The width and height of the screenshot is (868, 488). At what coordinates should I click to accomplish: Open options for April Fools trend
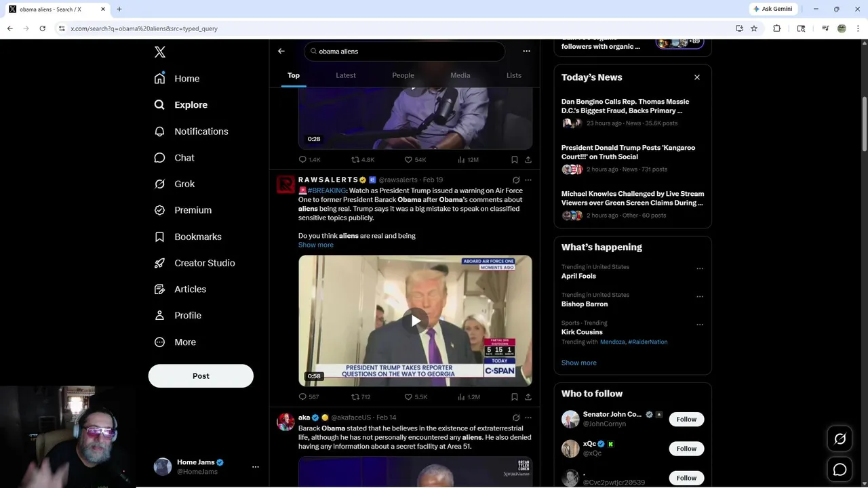(700, 268)
